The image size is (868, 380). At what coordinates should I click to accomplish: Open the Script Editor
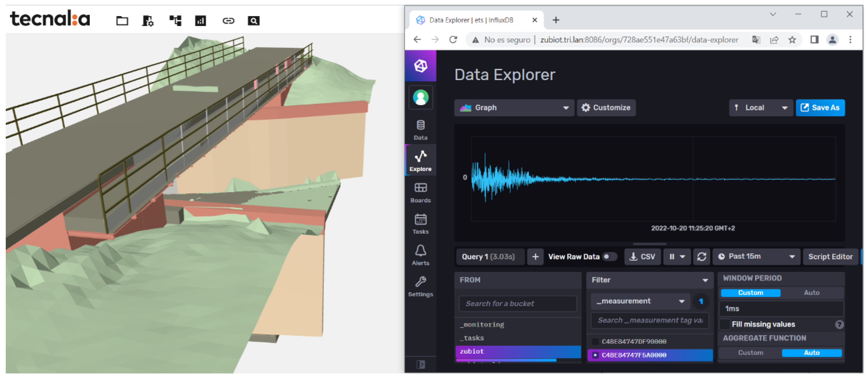pos(830,257)
